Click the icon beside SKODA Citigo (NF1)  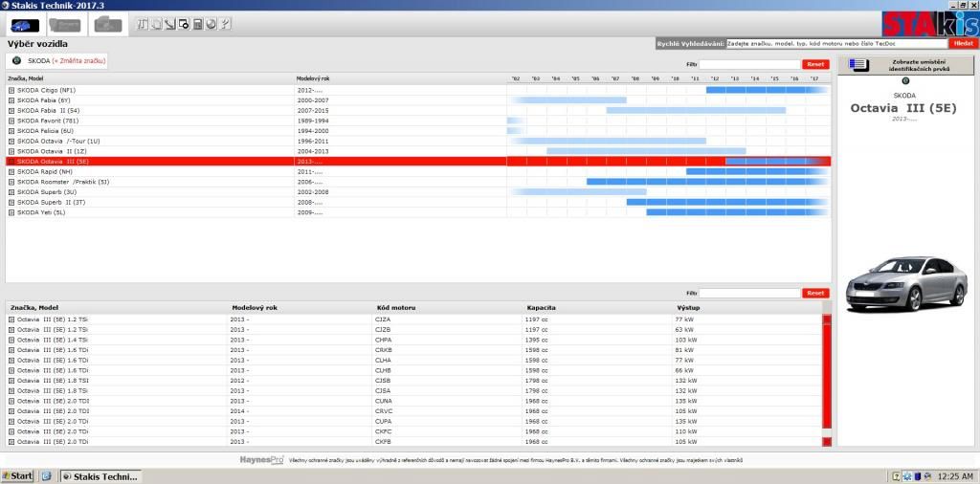coord(11,90)
